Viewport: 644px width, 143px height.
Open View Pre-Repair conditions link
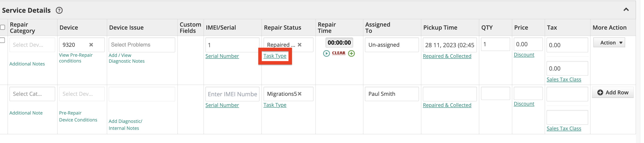76,58
